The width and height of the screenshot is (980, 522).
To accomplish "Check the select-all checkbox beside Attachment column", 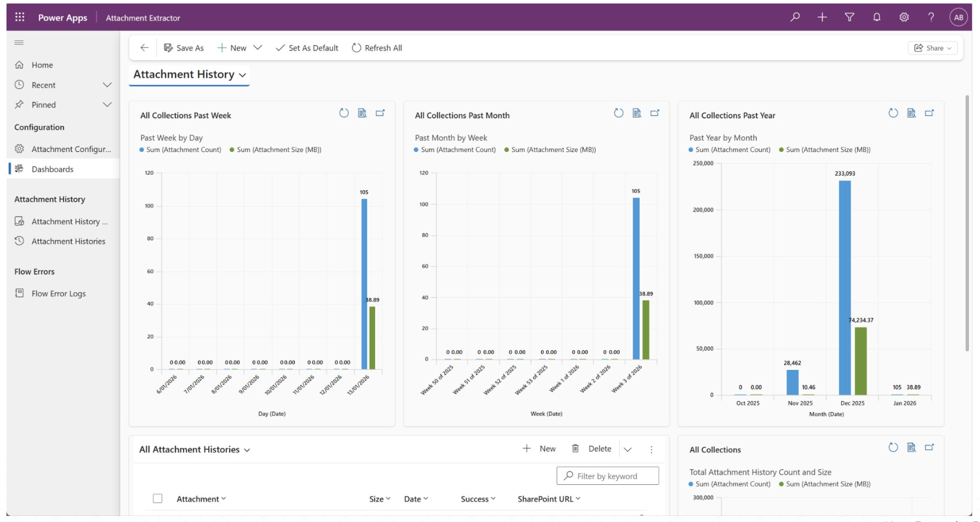I will click(x=157, y=498).
